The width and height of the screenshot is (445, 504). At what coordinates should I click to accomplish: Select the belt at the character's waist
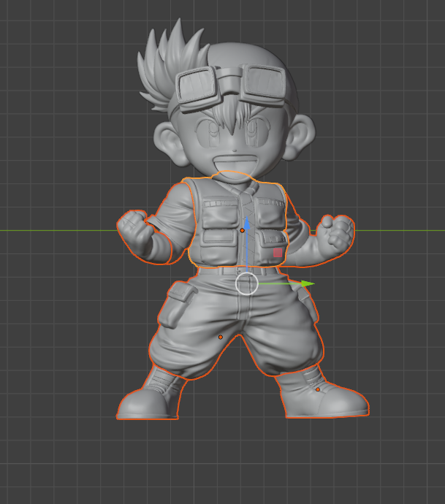pos(238,271)
